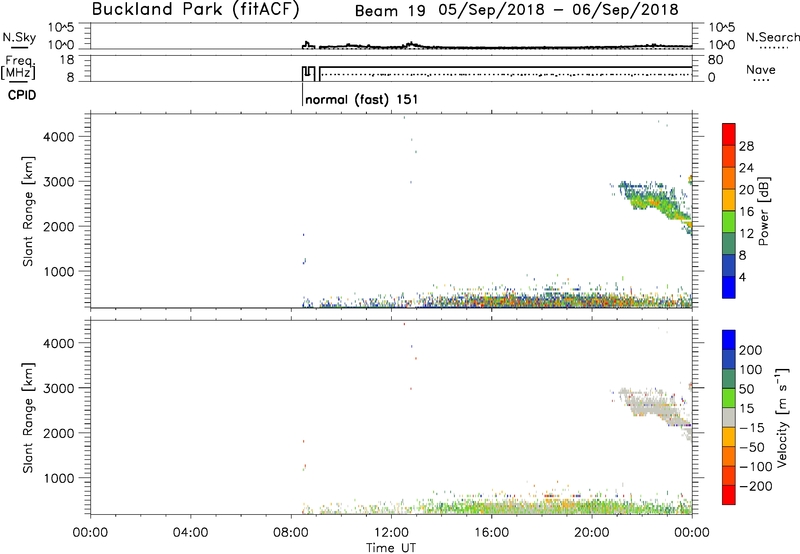Click the gray band in velocity colorbar

point(729,417)
